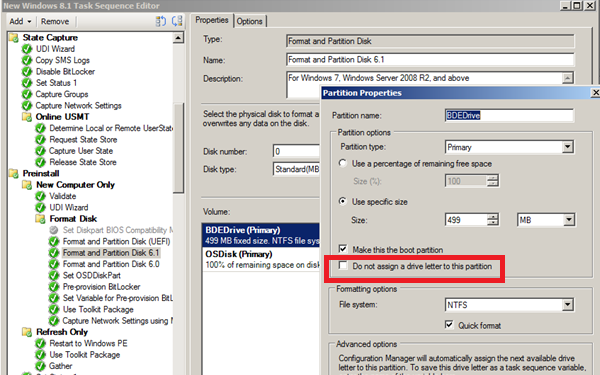The height and width of the screenshot is (375, 600).
Task: Click the check icon beside Format and Partition Disk (UEFI)
Action: coord(54,241)
